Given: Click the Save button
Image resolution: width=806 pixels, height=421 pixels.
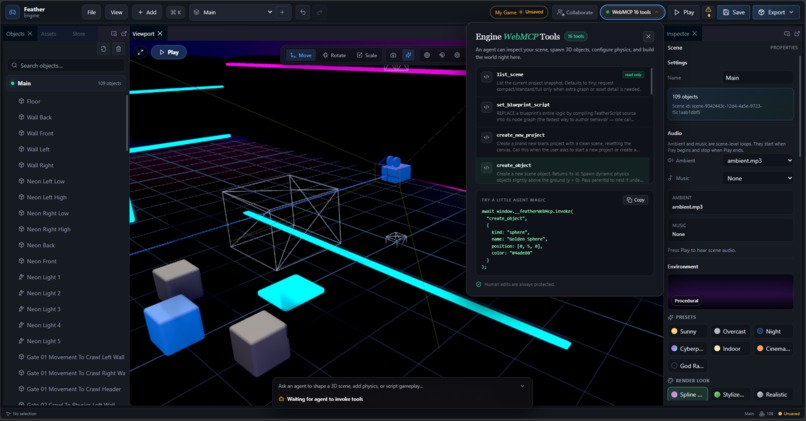Looking at the screenshot, I should pos(734,12).
